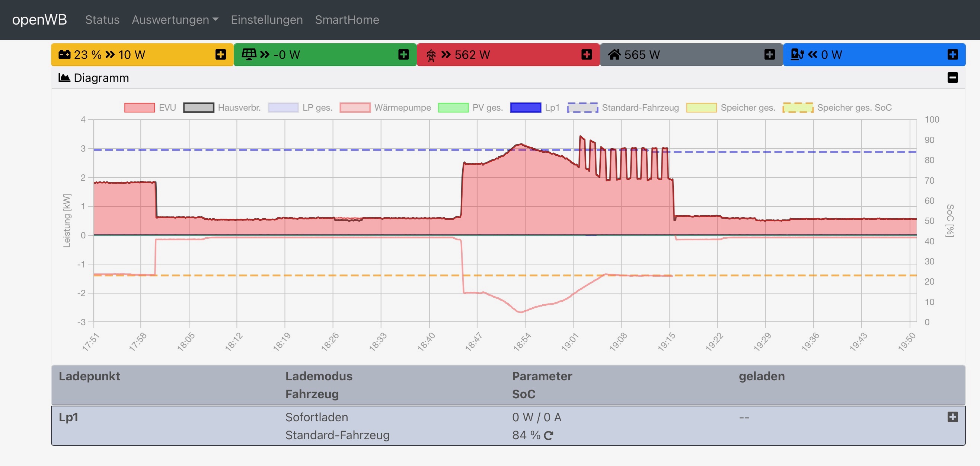
Task: Click the house consumption icon
Action: point(614,54)
